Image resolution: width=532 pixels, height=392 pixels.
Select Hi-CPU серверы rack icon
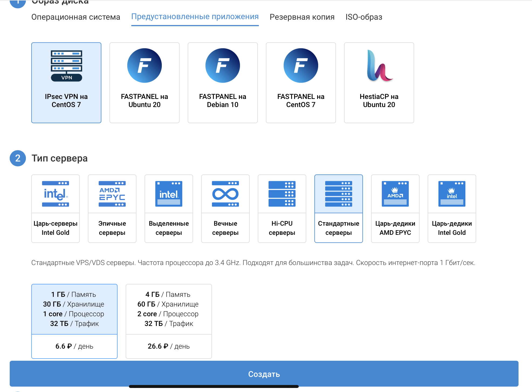pos(282,194)
